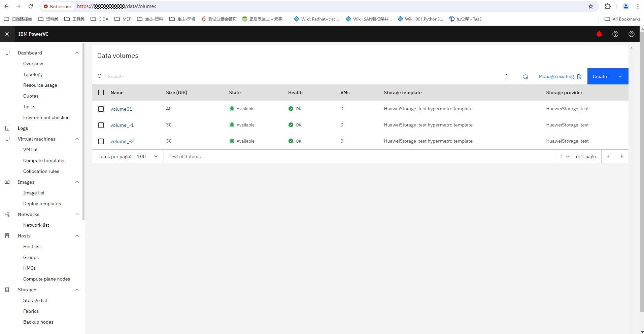The width and height of the screenshot is (644, 334).
Task: Tick the checkbox for volume01
Action: (101, 109)
